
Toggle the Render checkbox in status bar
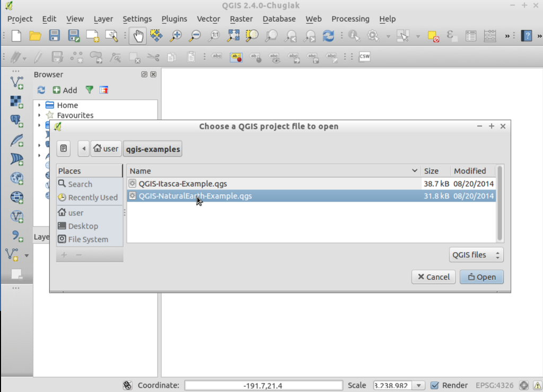point(435,386)
